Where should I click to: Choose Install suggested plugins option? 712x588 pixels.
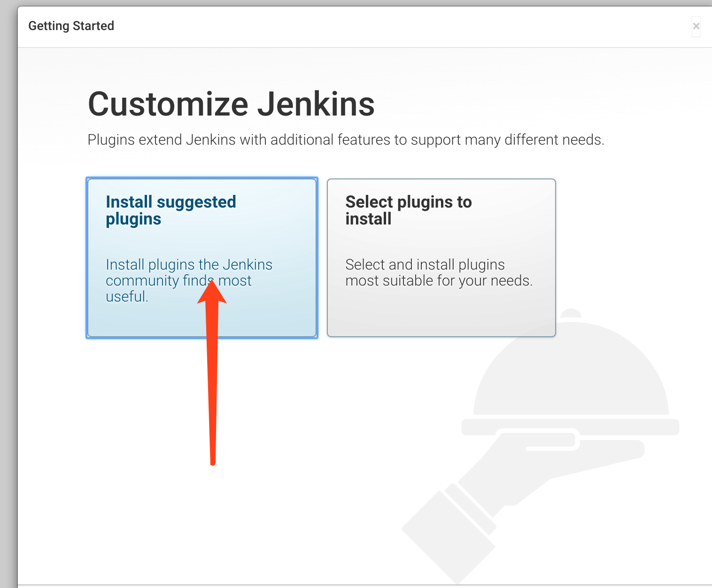pyautogui.click(x=202, y=258)
